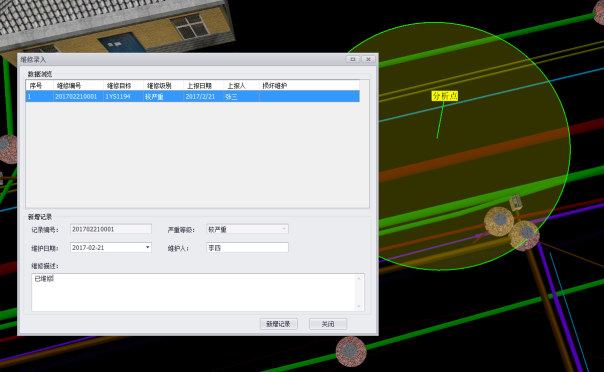This screenshot has width=604, height=372.
Task: Open the 维护日期 date dropdown arrow
Action: [148, 248]
